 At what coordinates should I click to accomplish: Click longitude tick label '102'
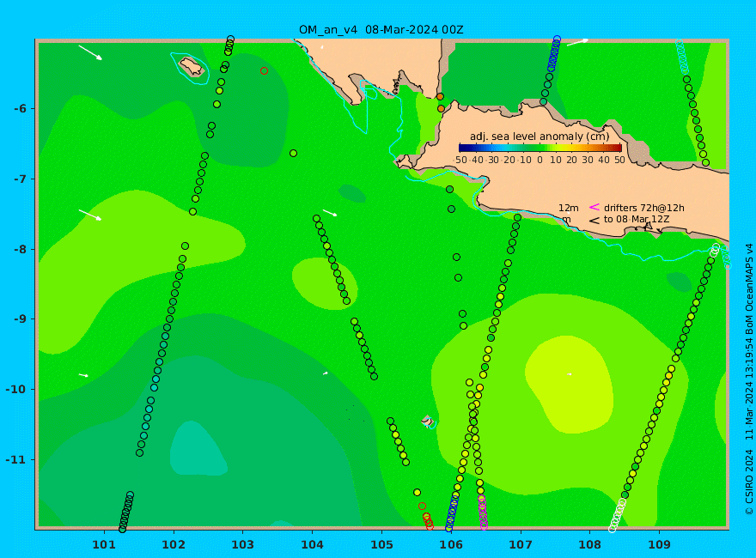[x=173, y=545]
